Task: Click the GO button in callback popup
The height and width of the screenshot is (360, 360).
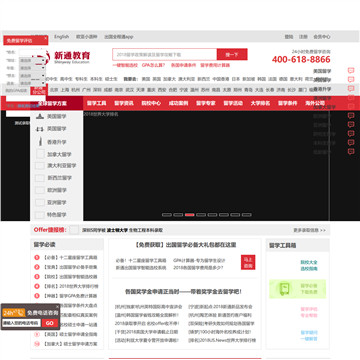Action: pyautogui.click(x=50, y=323)
